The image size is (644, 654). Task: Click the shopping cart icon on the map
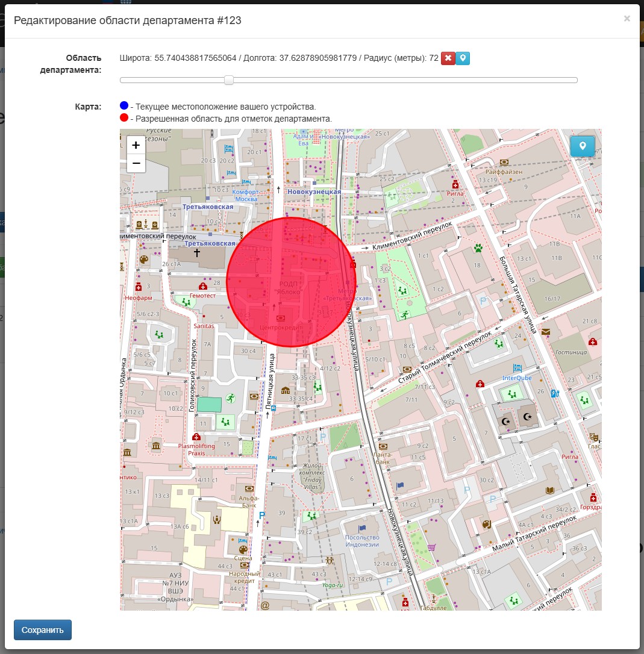431,547
